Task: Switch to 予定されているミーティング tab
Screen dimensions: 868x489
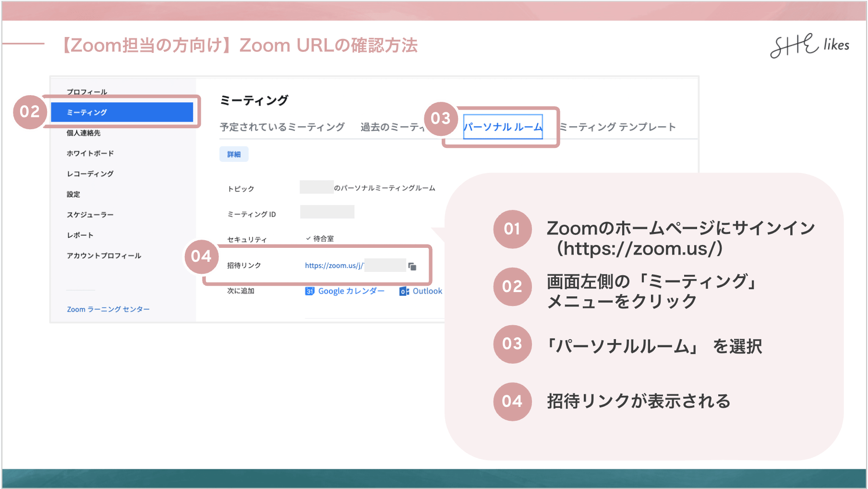Action: click(x=282, y=127)
